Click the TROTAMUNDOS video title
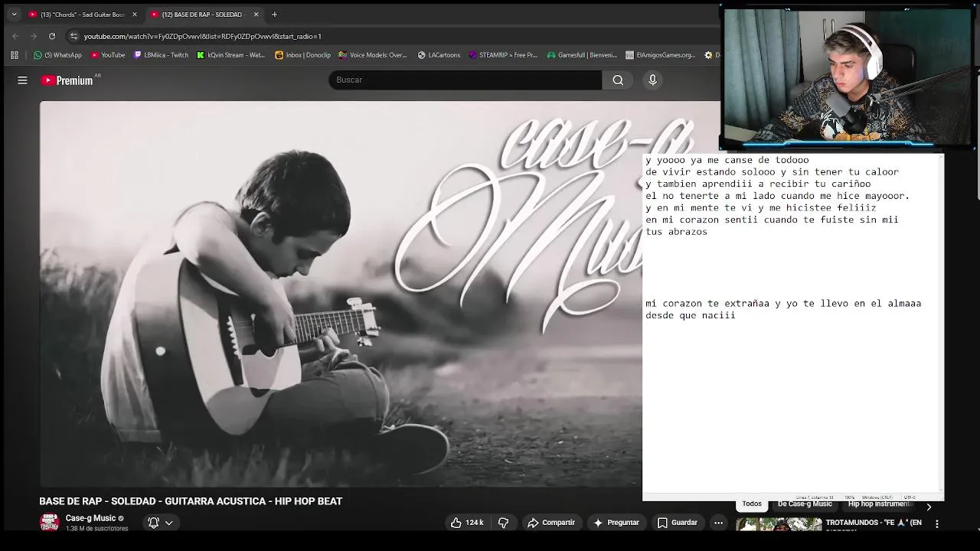This screenshot has width=980, height=551. [x=873, y=523]
